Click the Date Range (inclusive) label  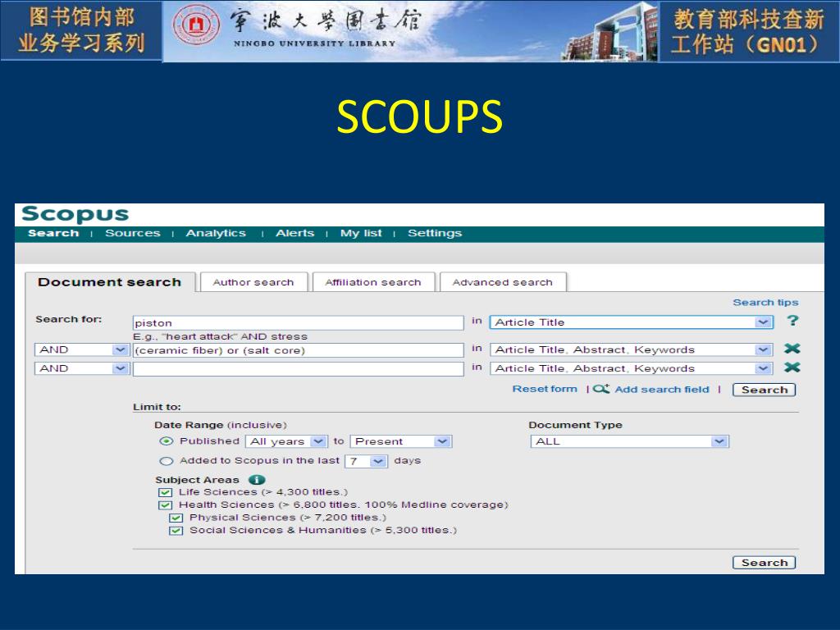(x=220, y=425)
